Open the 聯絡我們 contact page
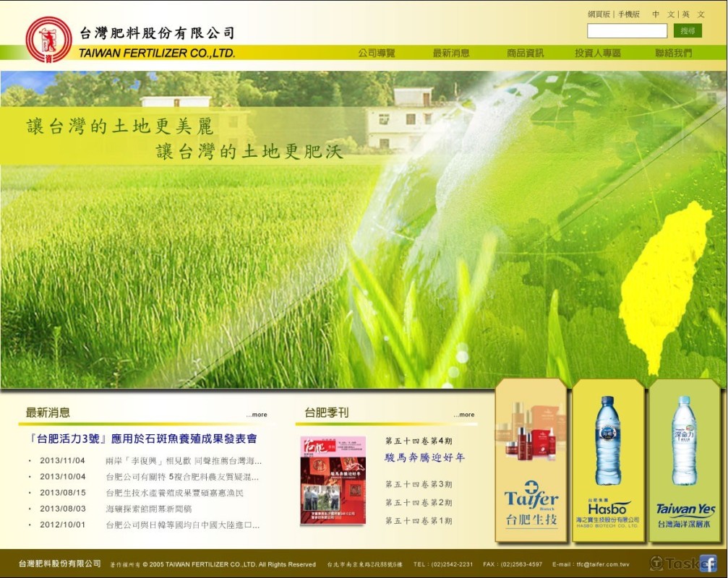728x578 pixels. tap(674, 53)
